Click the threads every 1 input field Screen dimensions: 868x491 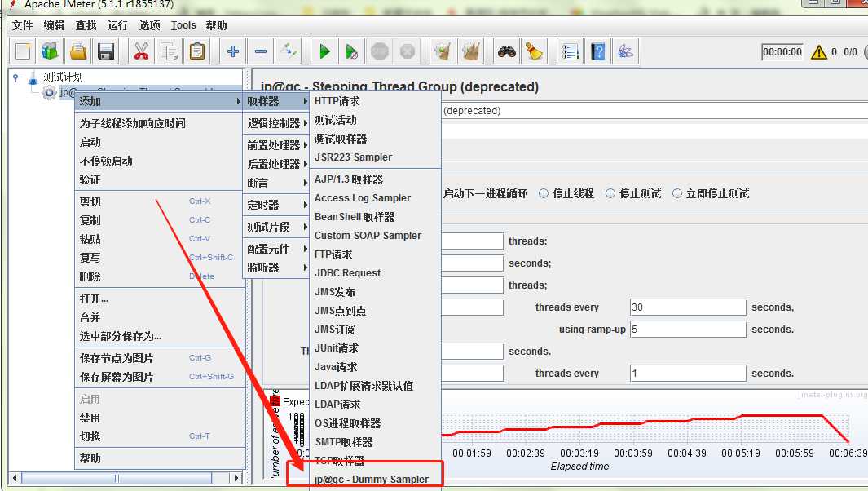688,374
